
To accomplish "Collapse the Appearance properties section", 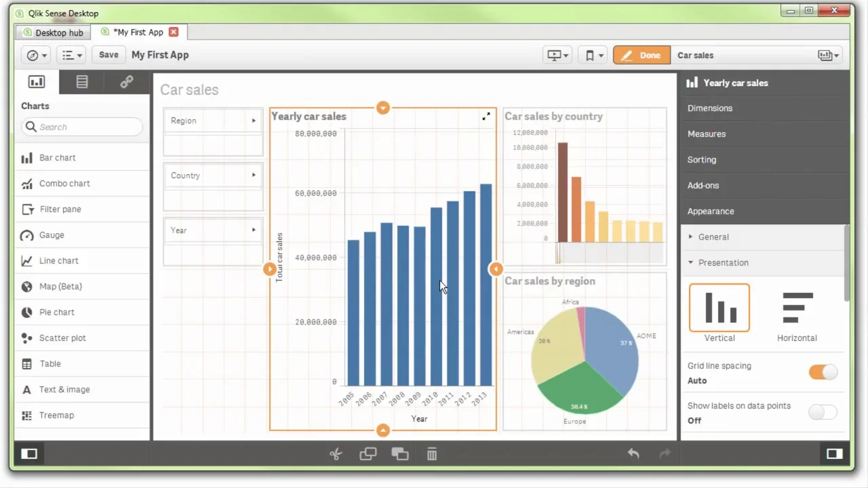I will click(764, 211).
